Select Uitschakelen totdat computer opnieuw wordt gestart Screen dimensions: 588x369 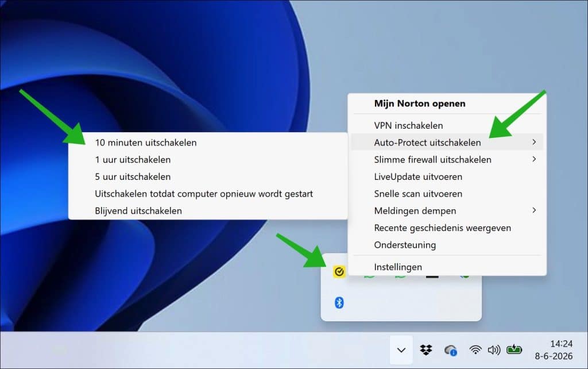208,194
